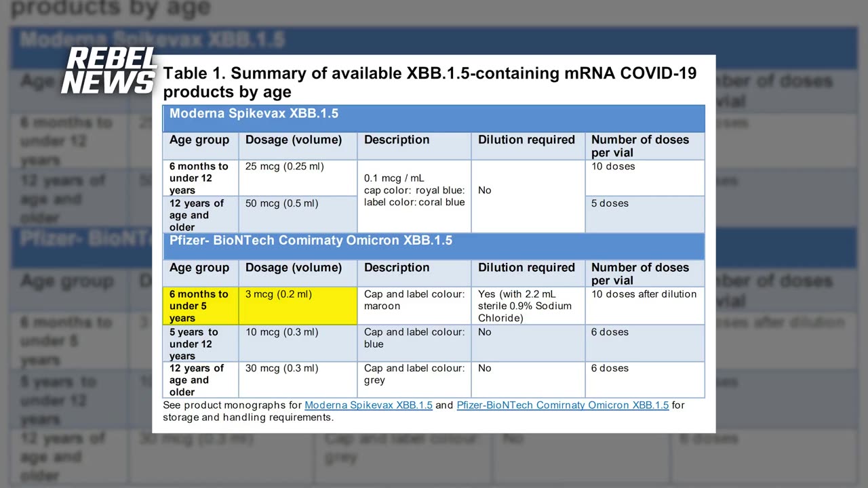Click the highlighted '3 mcg (0.2 ml)' cell

coord(298,306)
